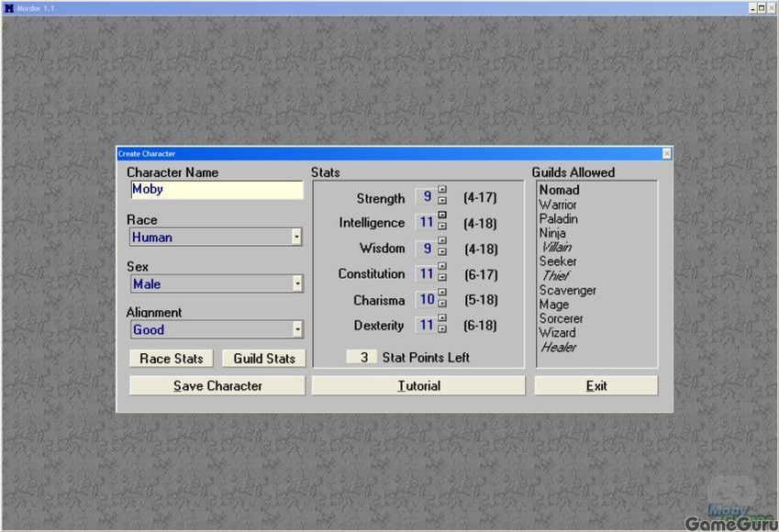
Task: Click the Dexterity value 11
Action: 425,325
